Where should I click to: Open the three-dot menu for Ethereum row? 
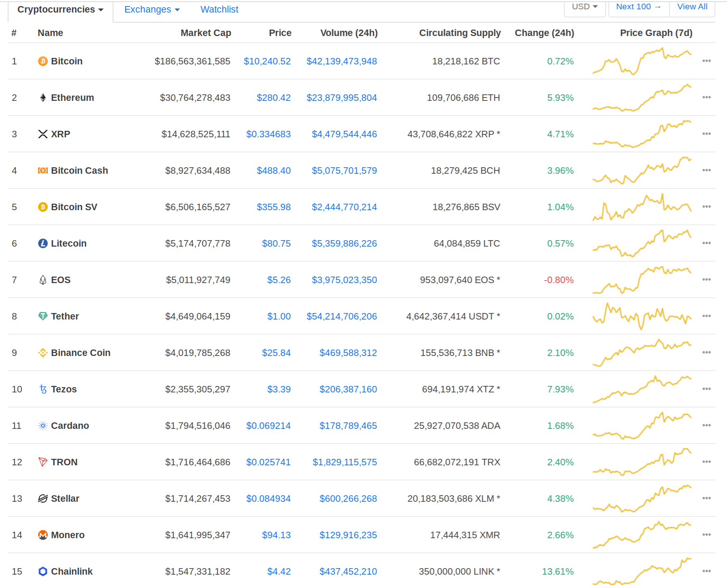pyautogui.click(x=707, y=97)
